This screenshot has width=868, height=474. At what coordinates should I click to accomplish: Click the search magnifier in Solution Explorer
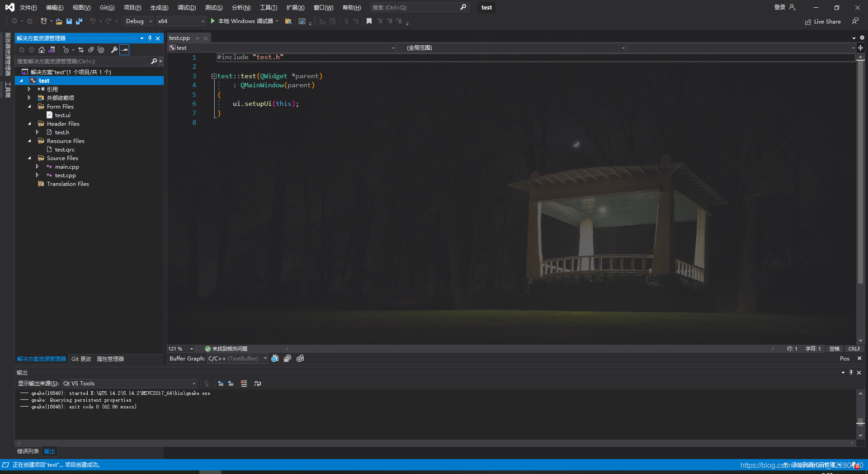coord(154,61)
